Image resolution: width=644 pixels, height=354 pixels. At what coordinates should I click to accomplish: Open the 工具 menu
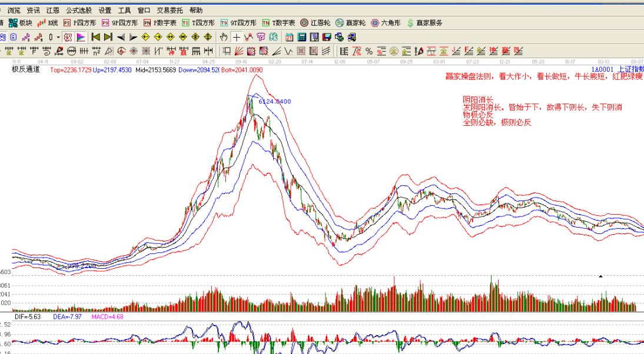point(124,10)
